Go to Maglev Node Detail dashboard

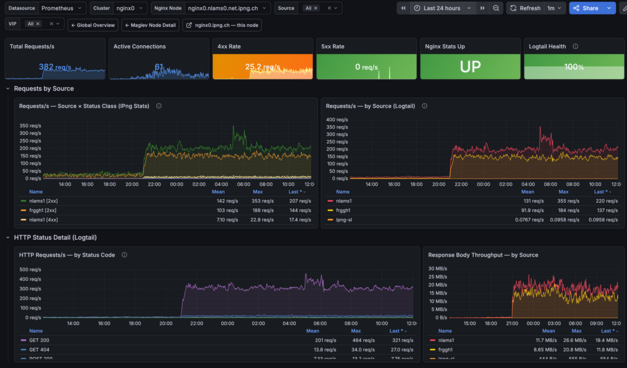tap(150, 25)
